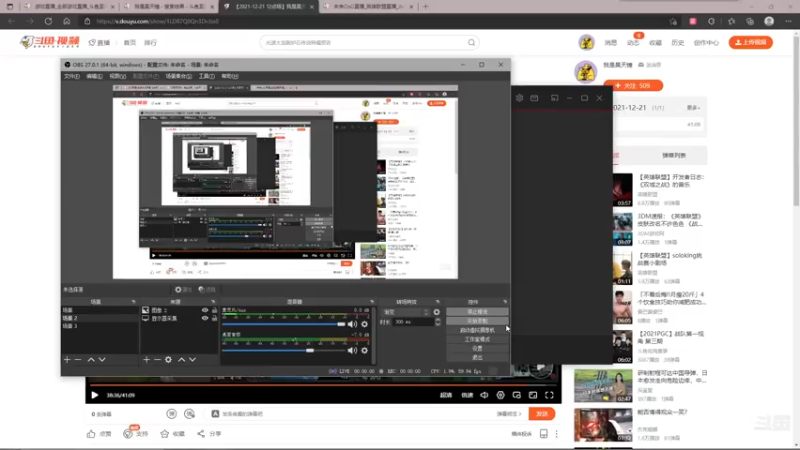Screen dimensions: 800x450
Task: Move selected source up with arrow
Action: pyautogui.click(x=182, y=360)
